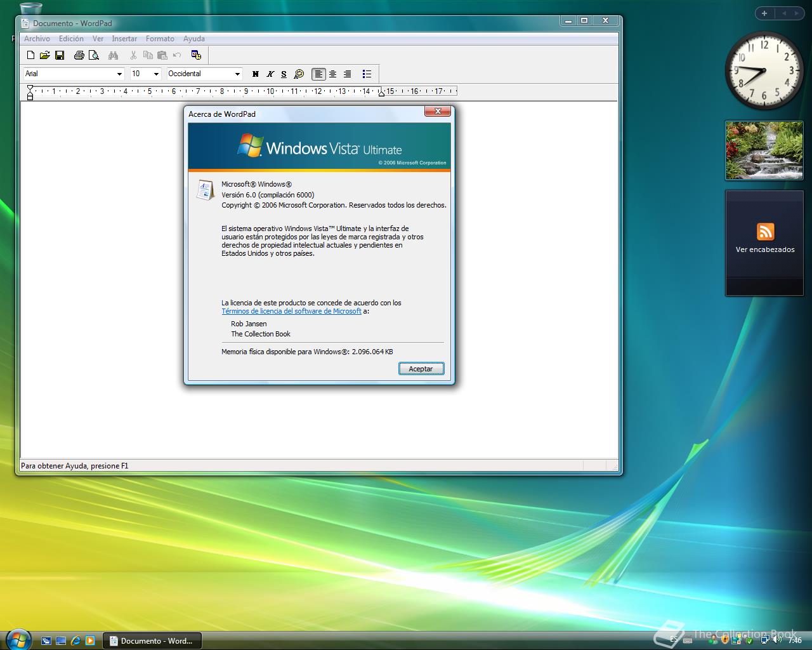
Task: Click Show desktop quick launch icon
Action: click(x=61, y=641)
